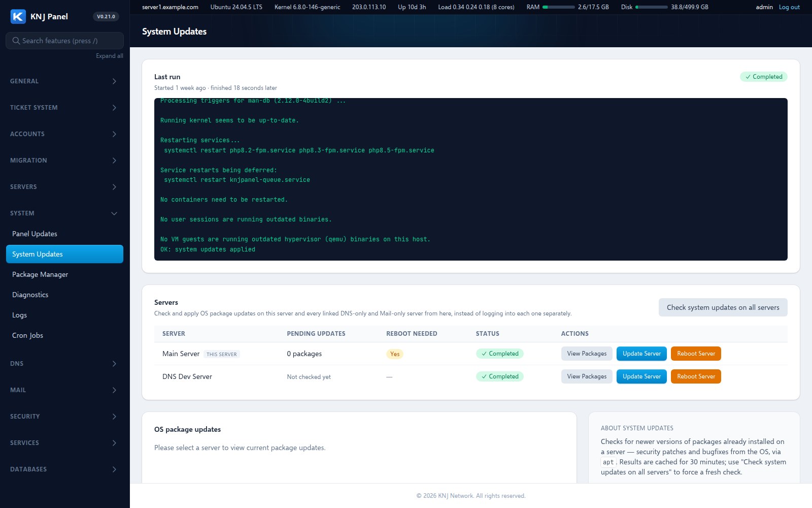Open Cron Jobs page

[65, 335]
